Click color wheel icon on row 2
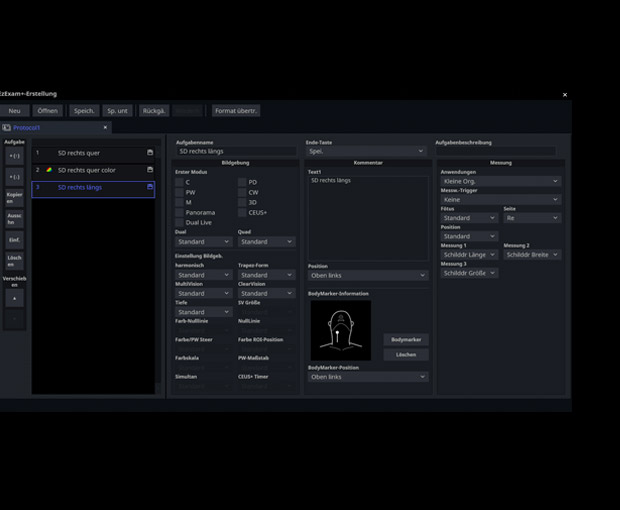The image size is (620, 510). (x=49, y=170)
